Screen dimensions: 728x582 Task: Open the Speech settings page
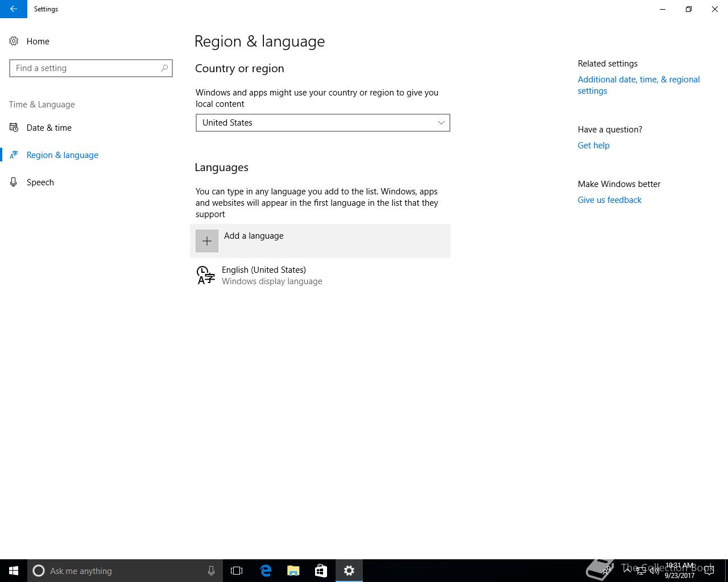[x=40, y=182]
